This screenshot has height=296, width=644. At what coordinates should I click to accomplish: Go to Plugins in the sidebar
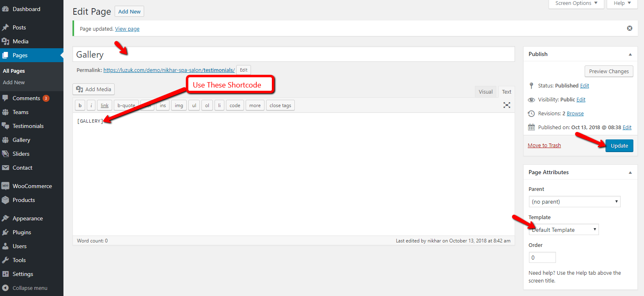click(x=22, y=232)
